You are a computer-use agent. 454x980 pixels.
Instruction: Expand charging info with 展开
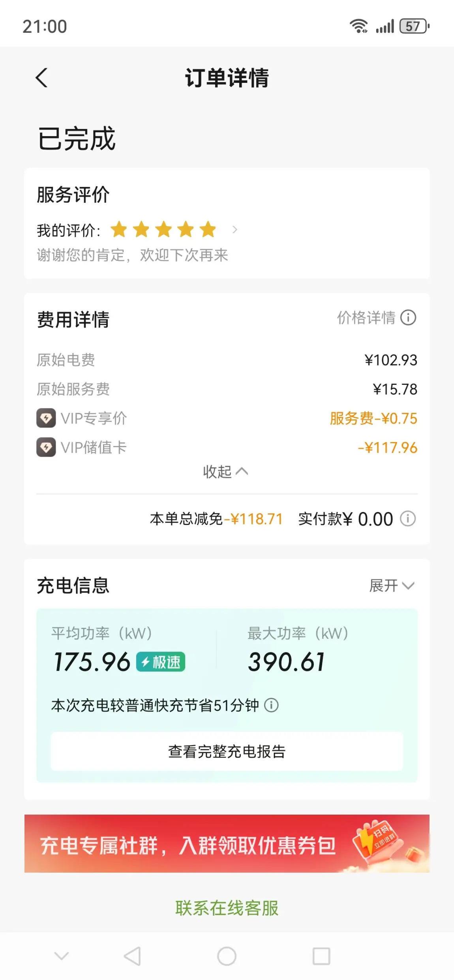pyautogui.click(x=392, y=585)
